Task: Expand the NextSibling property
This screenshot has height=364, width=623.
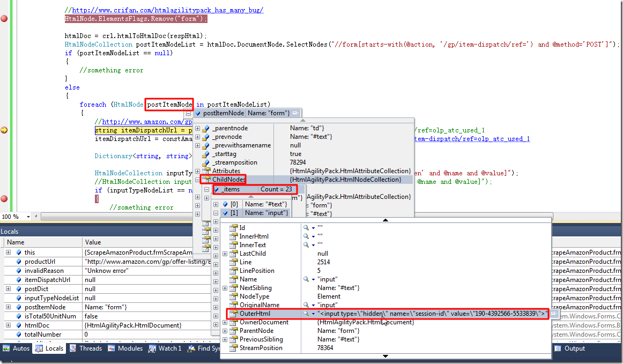Action: click(x=225, y=288)
